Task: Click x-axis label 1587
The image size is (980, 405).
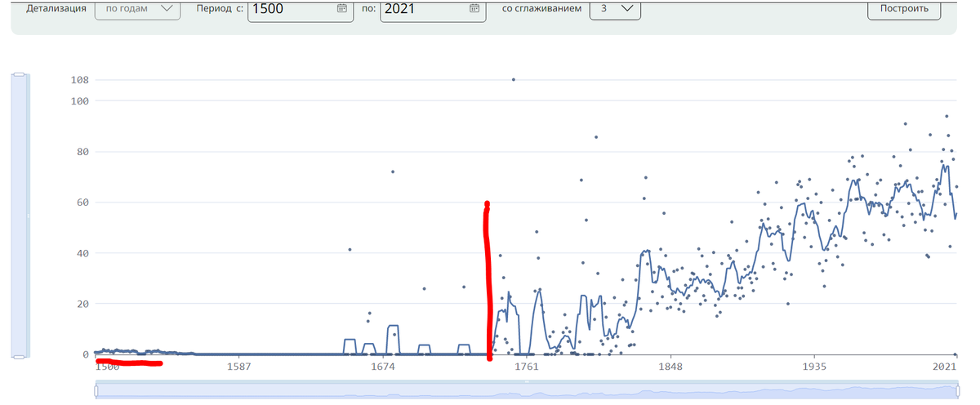Action: (238, 367)
